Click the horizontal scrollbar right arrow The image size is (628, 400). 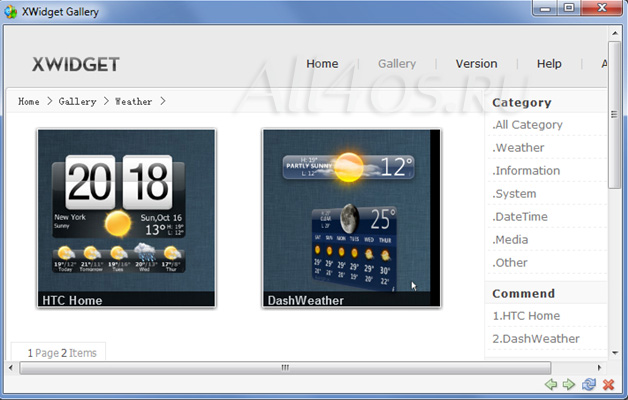click(x=599, y=367)
